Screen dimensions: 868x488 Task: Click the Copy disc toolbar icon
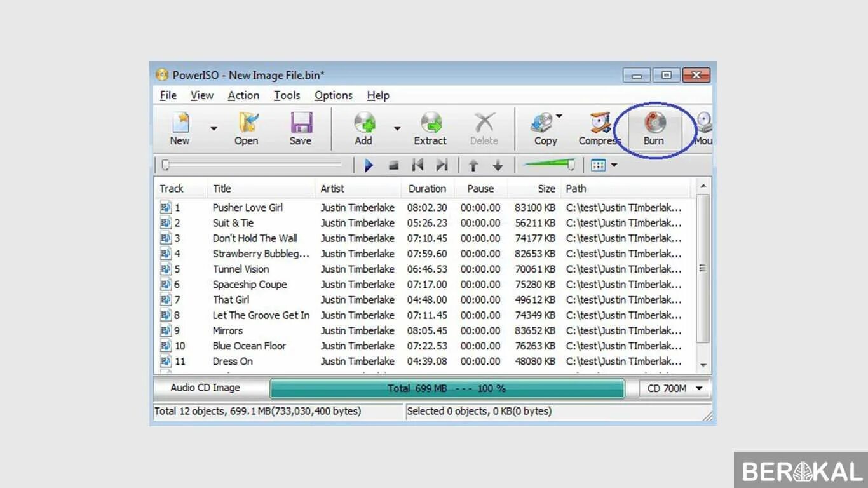click(543, 122)
